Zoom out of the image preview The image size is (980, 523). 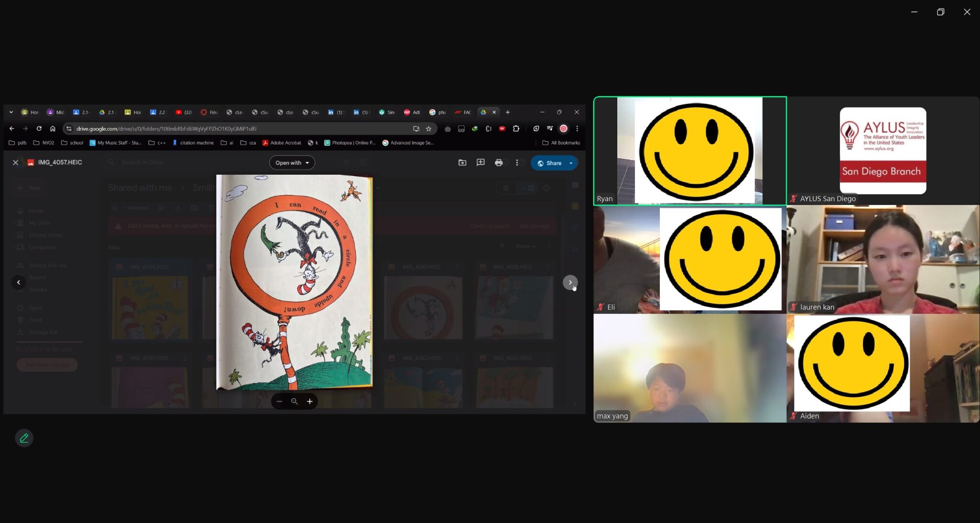pos(279,401)
